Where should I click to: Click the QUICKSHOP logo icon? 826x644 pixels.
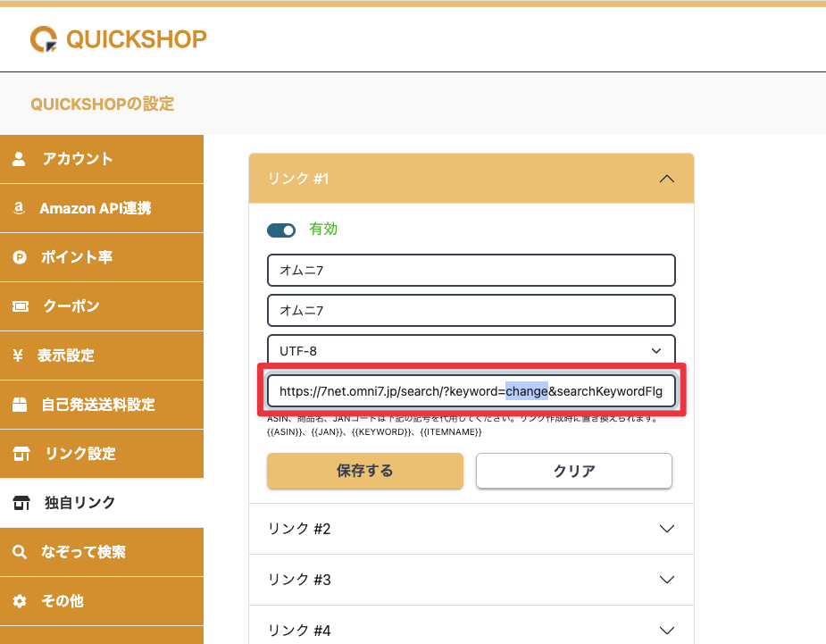click(44, 38)
